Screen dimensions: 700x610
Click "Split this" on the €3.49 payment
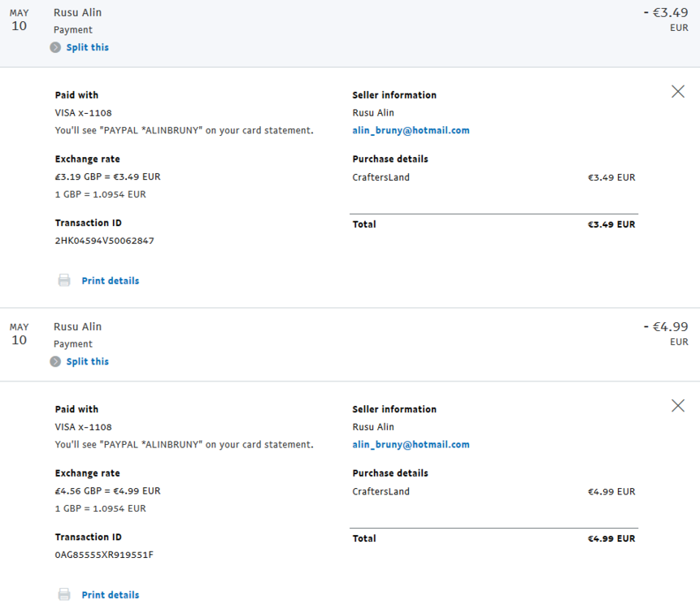click(87, 47)
